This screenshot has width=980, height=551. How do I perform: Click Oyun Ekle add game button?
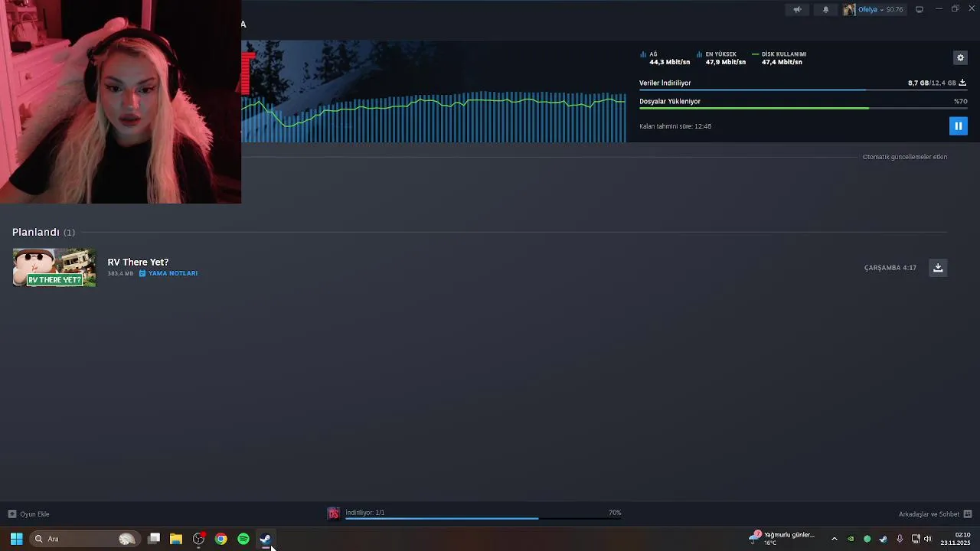pos(29,514)
